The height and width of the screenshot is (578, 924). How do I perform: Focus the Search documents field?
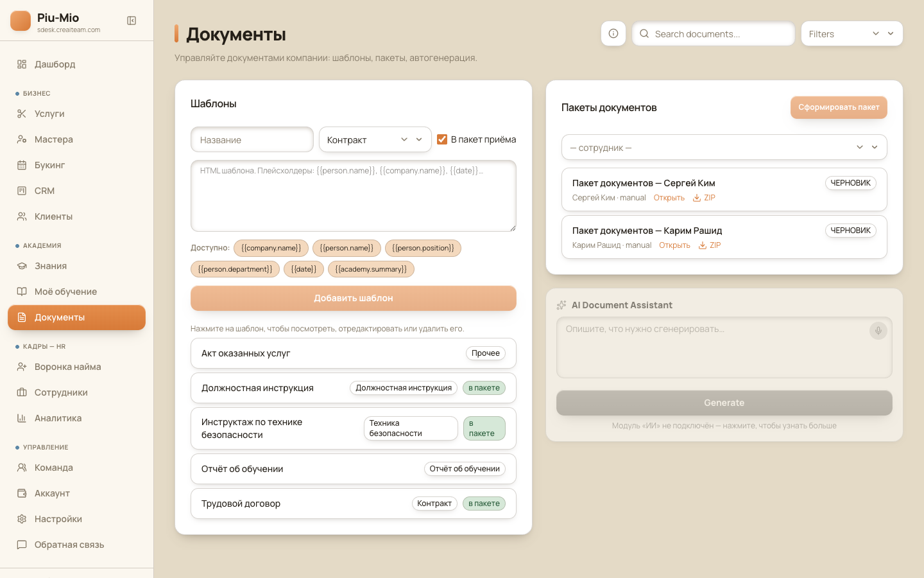714,33
